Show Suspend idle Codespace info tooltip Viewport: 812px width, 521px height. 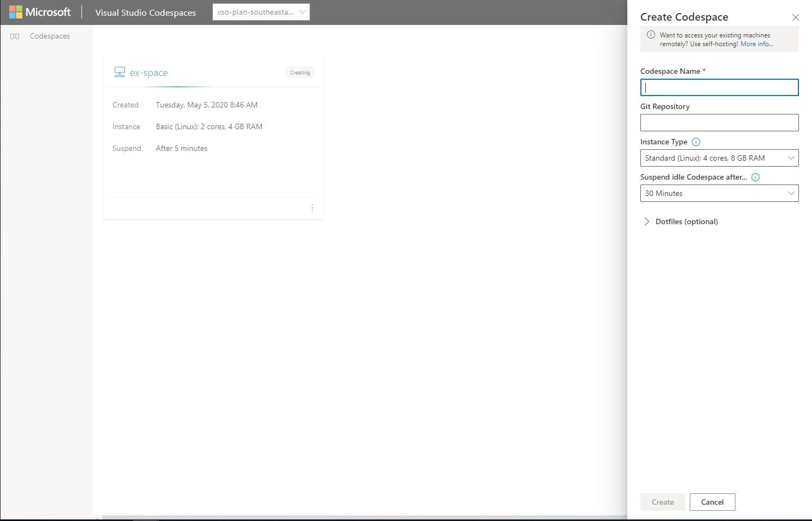pos(756,177)
